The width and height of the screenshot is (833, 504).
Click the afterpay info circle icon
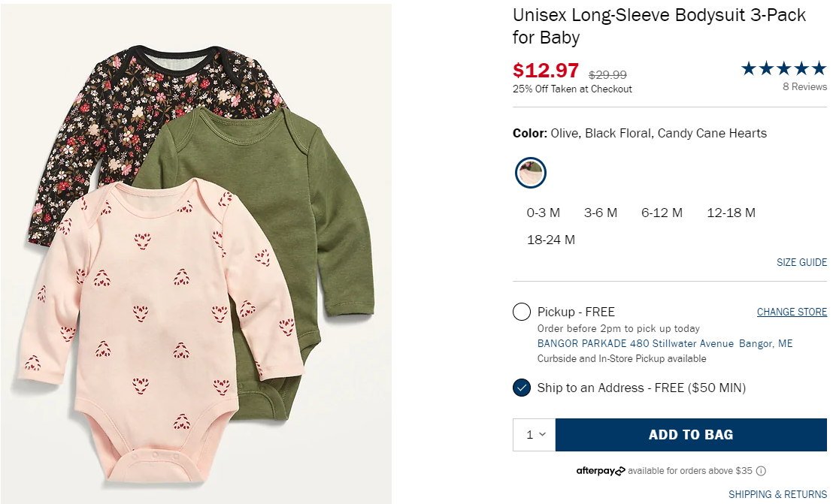pyautogui.click(x=761, y=471)
